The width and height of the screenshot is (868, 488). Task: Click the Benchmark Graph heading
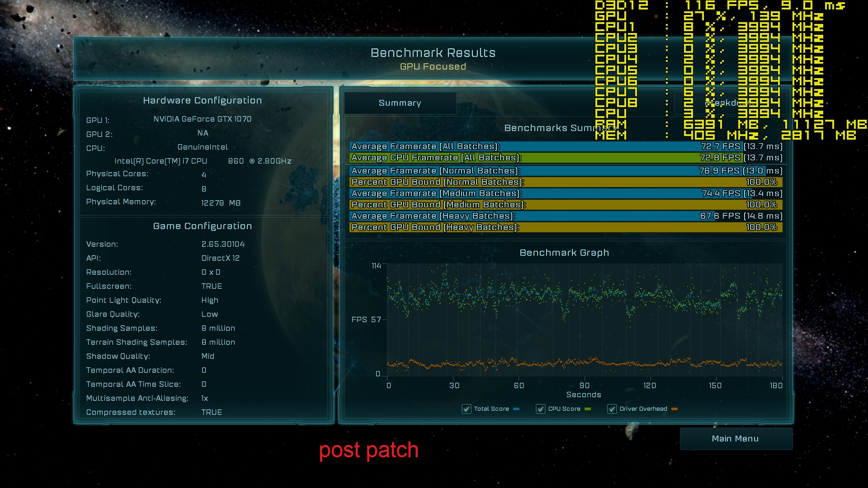[564, 253]
